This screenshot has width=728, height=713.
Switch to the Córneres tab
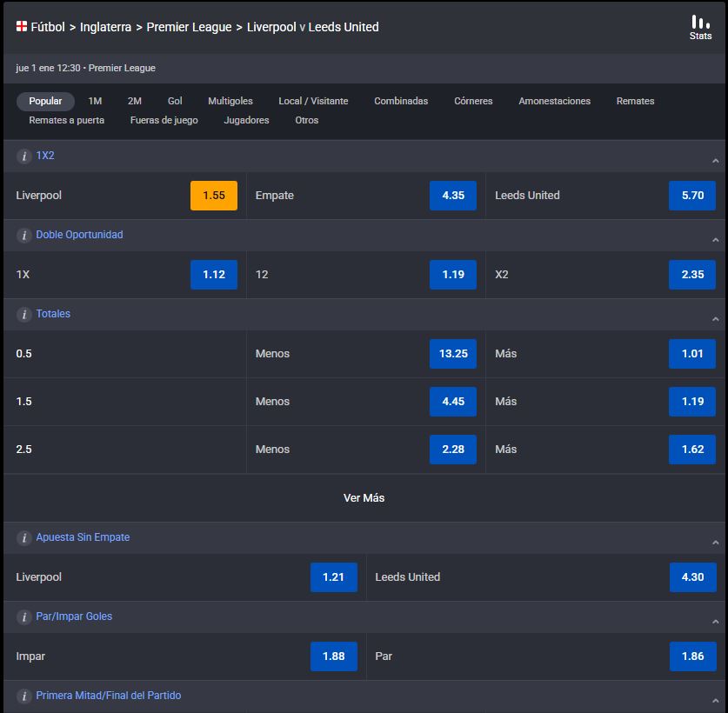pos(472,101)
